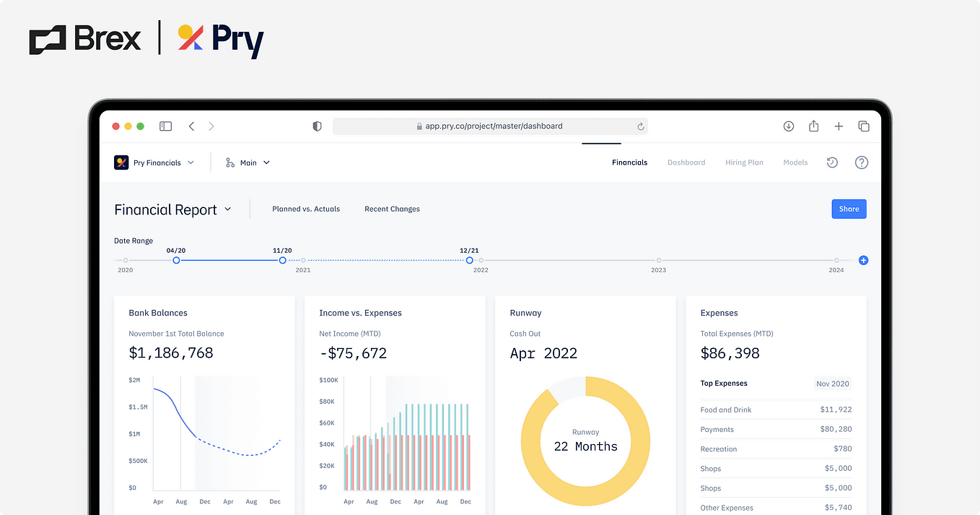Screen dimensions: 980x515
Task: Click the tab overview icon
Action: pyautogui.click(x=864, y=126)
